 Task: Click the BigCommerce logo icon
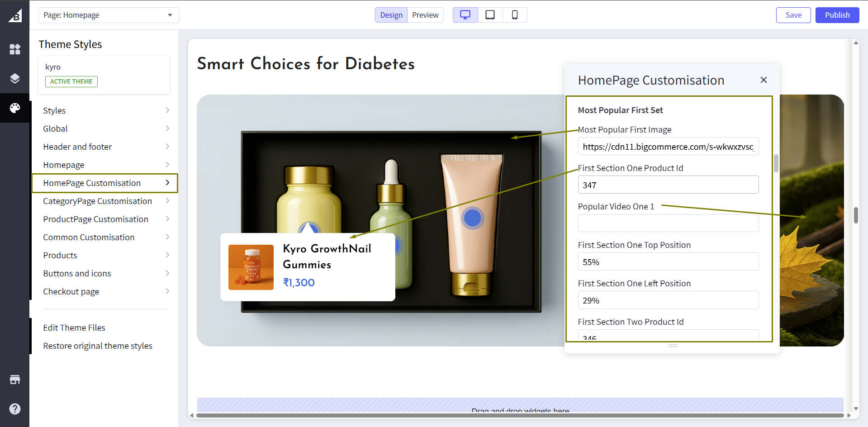coord(15,16)
